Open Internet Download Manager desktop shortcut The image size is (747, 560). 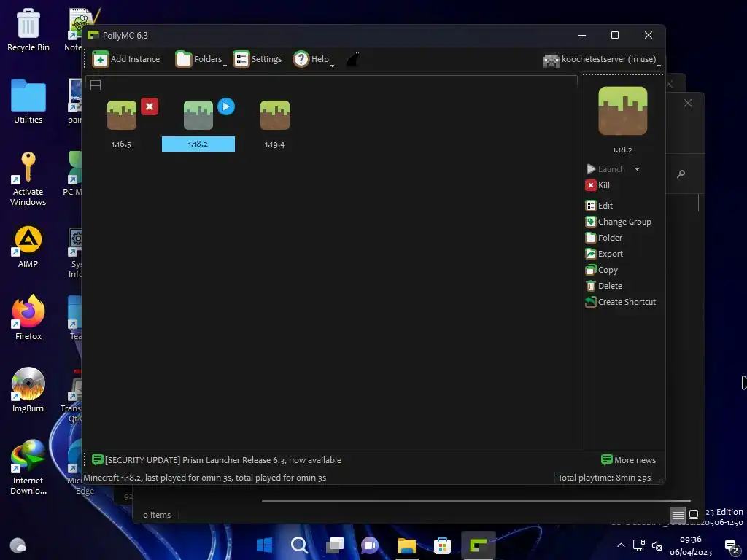point(28,467)
